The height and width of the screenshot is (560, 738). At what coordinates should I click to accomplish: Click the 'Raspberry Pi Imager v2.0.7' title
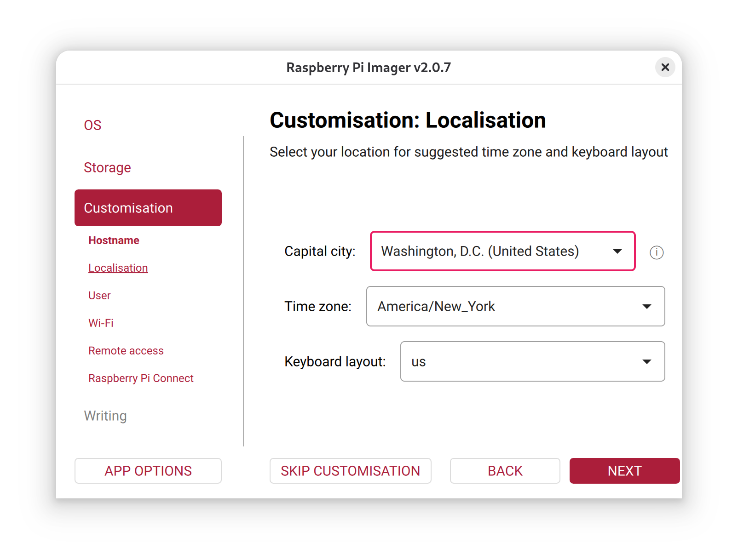369,68
